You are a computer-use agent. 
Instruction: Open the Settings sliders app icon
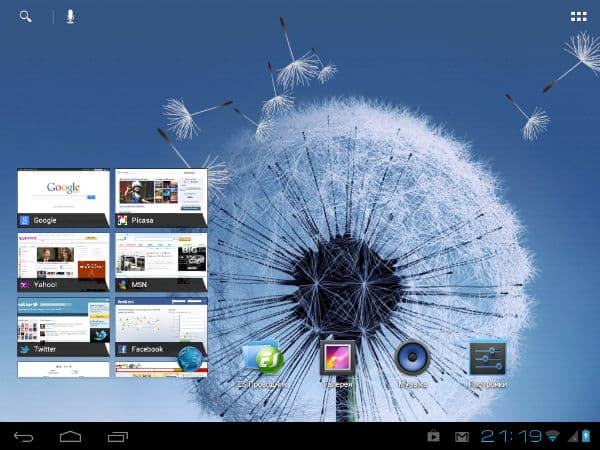(488, 358)
